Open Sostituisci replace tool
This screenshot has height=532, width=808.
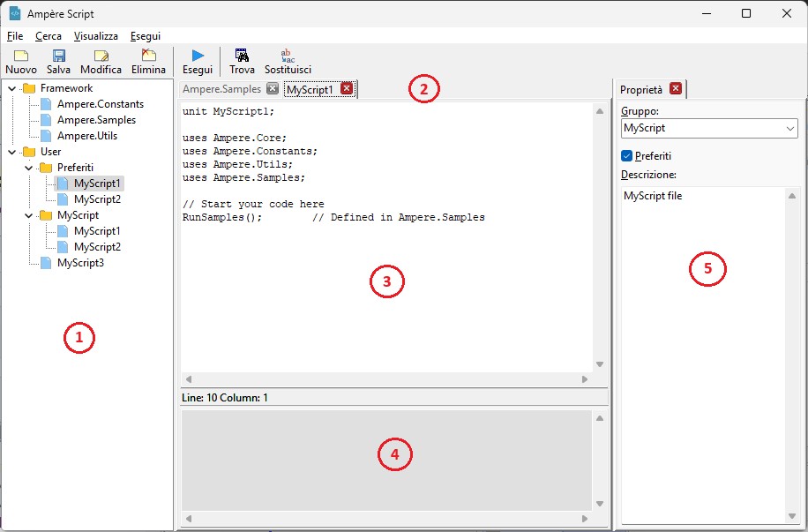(x=288, y=56)
